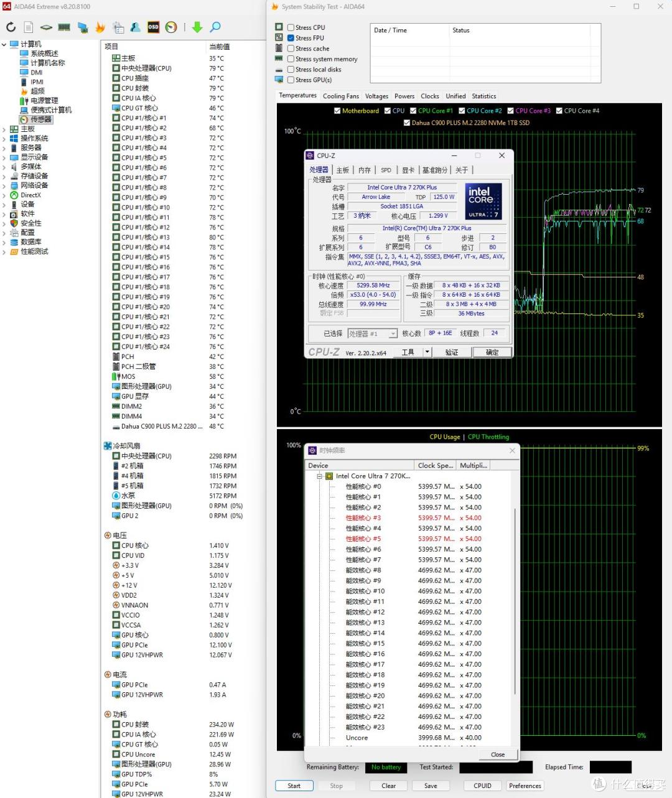Open the OSD panel toolbar icon
The image size is (672, 798).
pos(153,27)
